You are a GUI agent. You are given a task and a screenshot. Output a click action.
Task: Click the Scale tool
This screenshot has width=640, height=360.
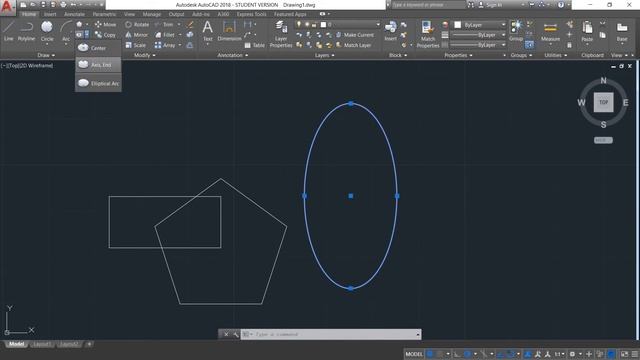pyautogui.click(x=136, y=45)
